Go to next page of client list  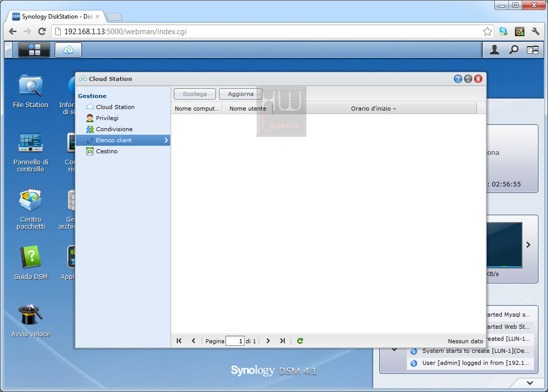[x=268, y=341]
